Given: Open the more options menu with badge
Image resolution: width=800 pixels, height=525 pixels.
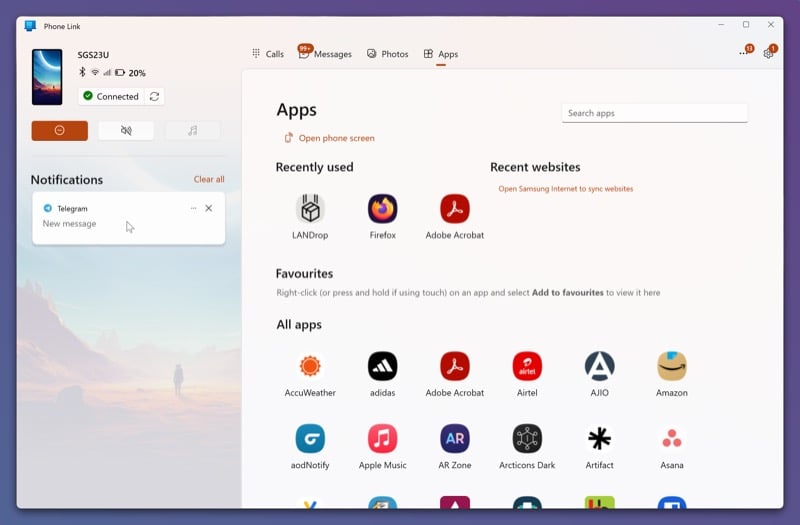Looking at the screenshot, I should (x=745, y=52).
